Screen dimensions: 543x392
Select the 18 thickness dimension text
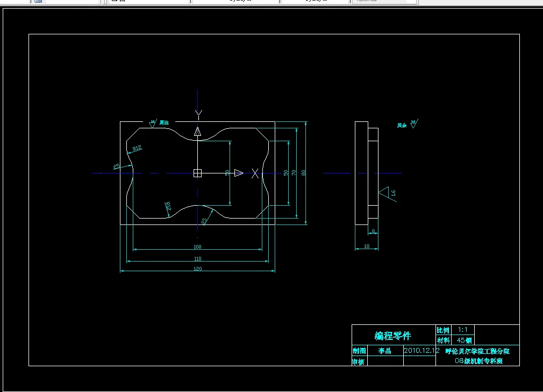point(367,246)
